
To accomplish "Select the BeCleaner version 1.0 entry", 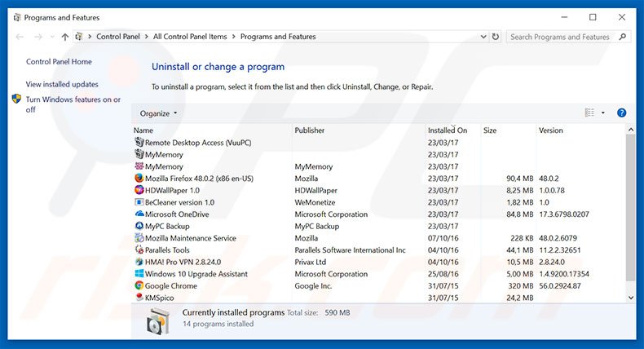I will (179, 202).
